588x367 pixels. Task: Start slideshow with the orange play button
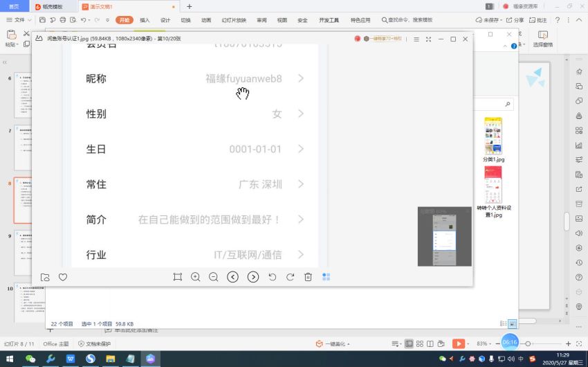click(458, 343)
